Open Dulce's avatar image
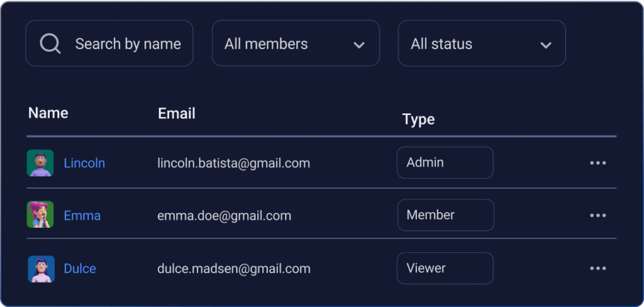 tap(40, 269)
